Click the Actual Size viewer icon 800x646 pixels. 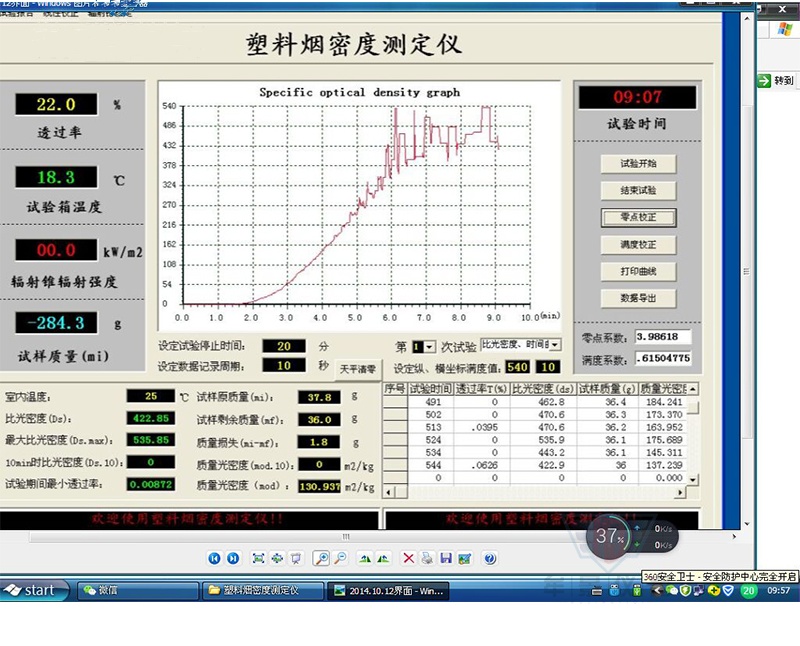pyautogui.click(x=277, y=558)
